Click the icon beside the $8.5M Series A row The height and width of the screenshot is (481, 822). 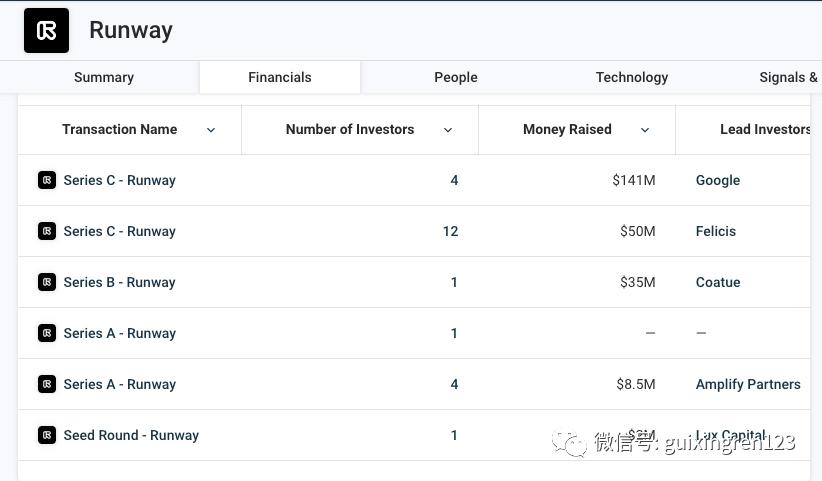(x=47, y=384)
